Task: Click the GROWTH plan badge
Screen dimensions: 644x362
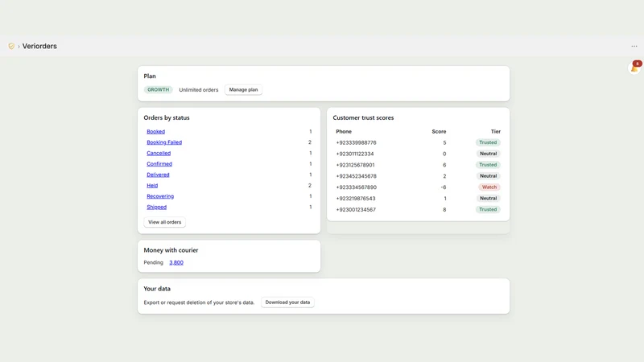Action: click(x=158, y=89)
